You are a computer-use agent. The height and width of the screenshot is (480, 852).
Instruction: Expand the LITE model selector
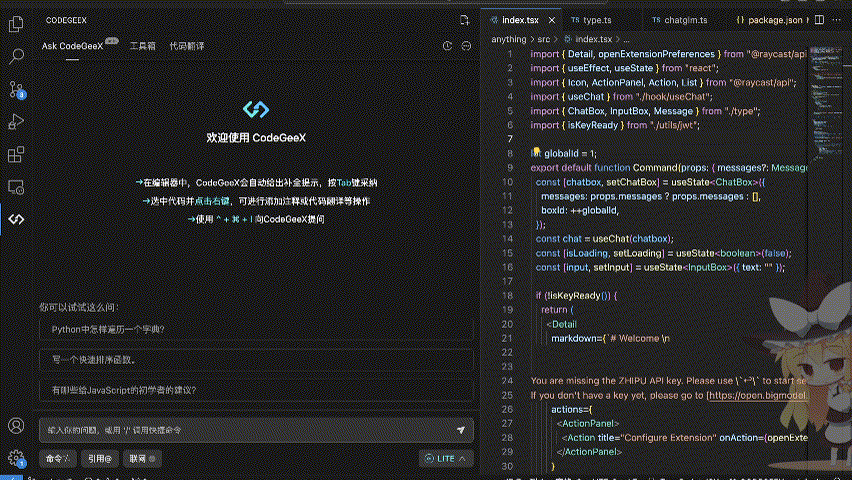tap(446, 459)
